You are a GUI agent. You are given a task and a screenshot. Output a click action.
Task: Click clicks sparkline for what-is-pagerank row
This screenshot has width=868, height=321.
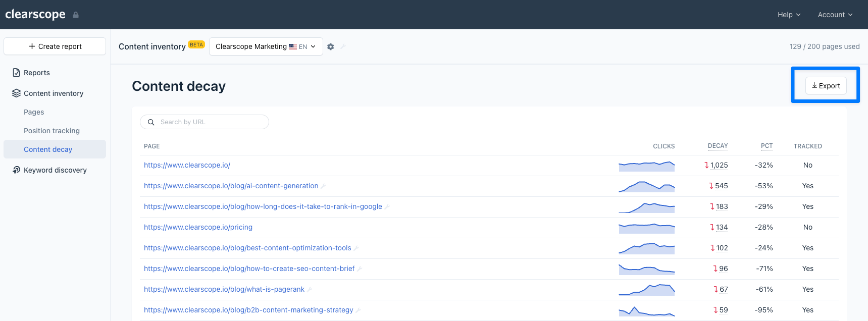coord(647,290)
